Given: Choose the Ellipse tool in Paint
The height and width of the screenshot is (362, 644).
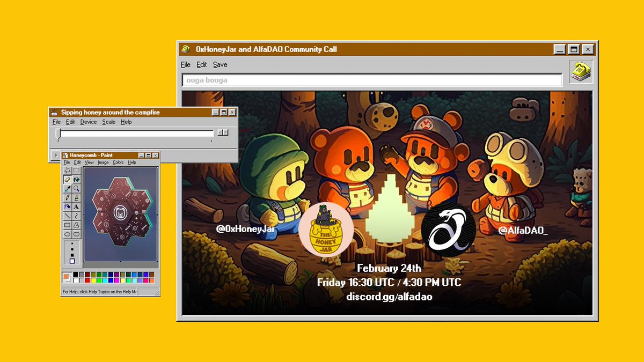Looking at the screenshot, I should click(68, 234).
